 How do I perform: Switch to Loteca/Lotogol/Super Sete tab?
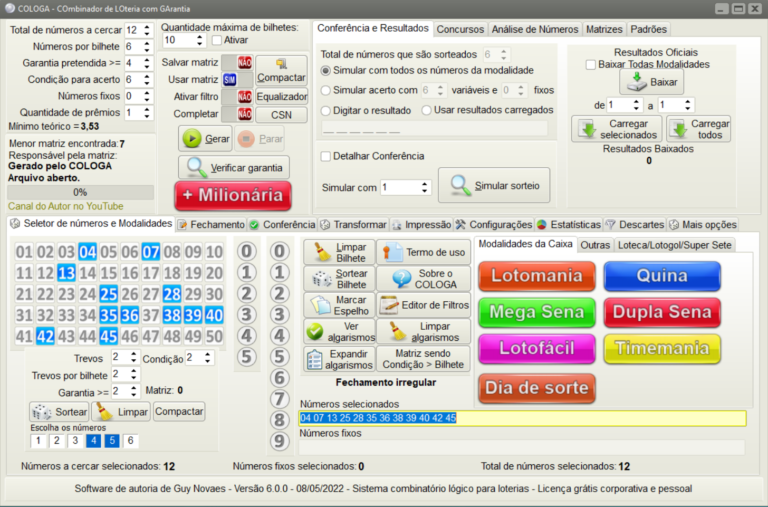pyautogui.click(x=674, y=245)
